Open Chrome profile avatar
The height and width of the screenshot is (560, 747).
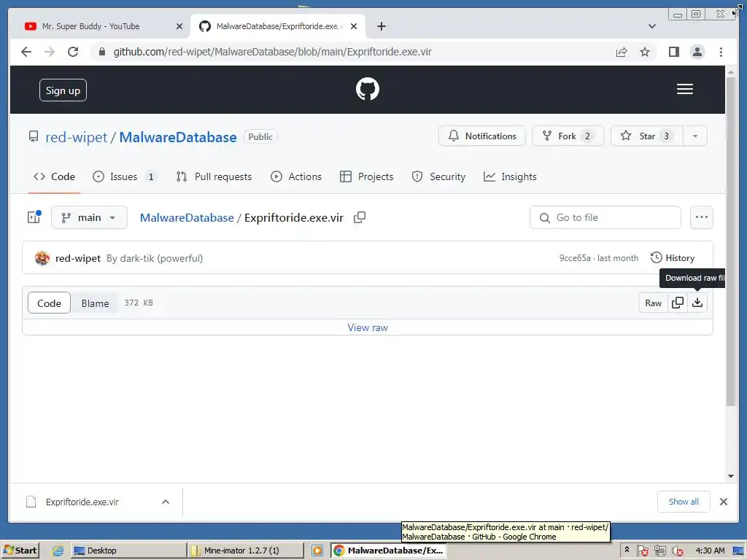[697, 52]
